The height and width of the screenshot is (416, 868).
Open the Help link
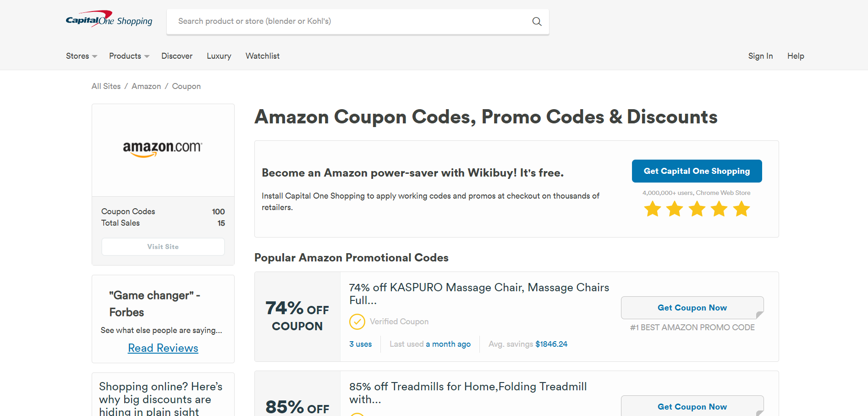796,56
